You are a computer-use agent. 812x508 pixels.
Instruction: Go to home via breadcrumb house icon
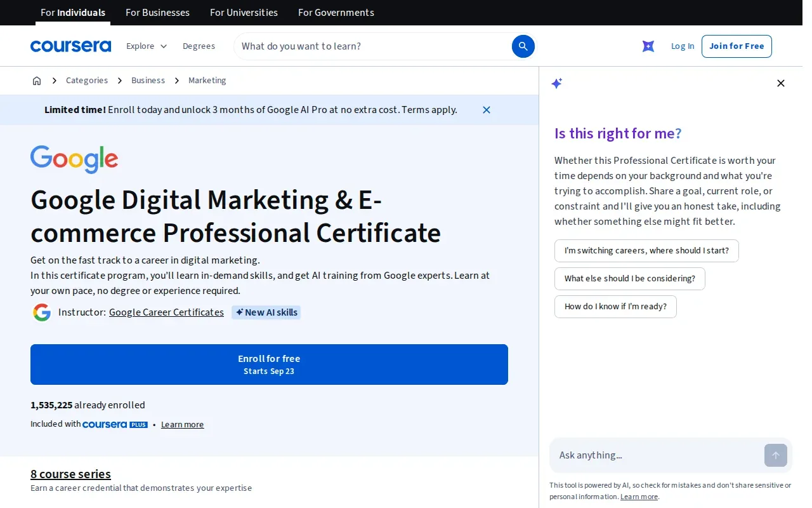pyautogui.click(x=37, y=81)
